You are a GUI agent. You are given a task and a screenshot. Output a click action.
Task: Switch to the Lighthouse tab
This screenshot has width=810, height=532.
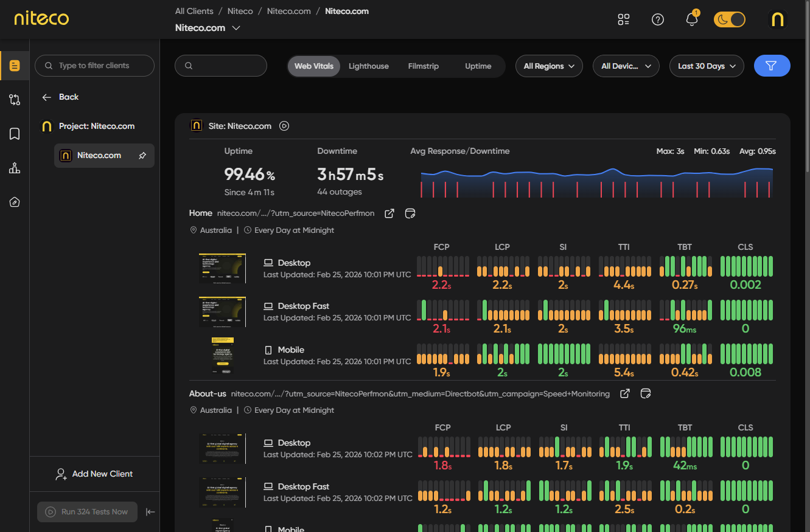[x=368, y=66]
